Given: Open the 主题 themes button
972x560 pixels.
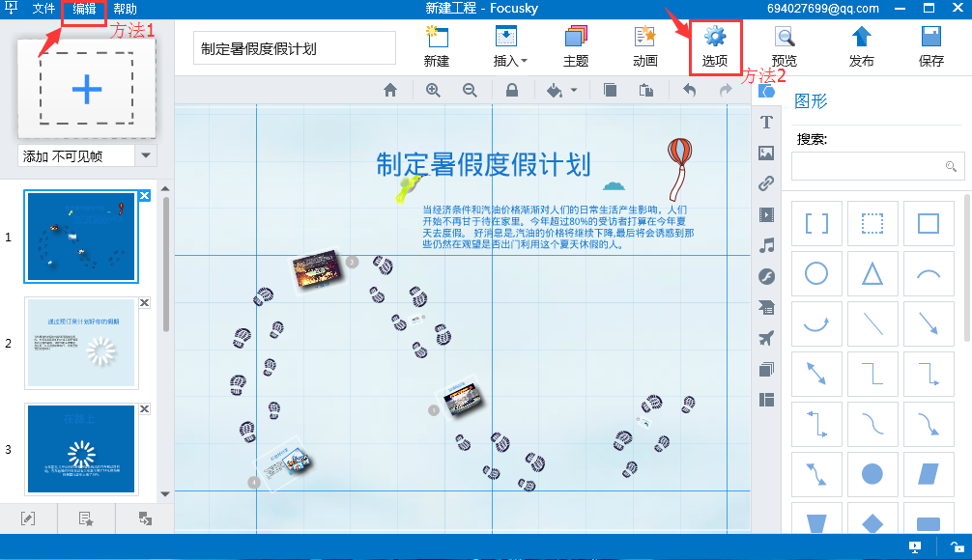Looking at the screenshot, I should (576, 46).
